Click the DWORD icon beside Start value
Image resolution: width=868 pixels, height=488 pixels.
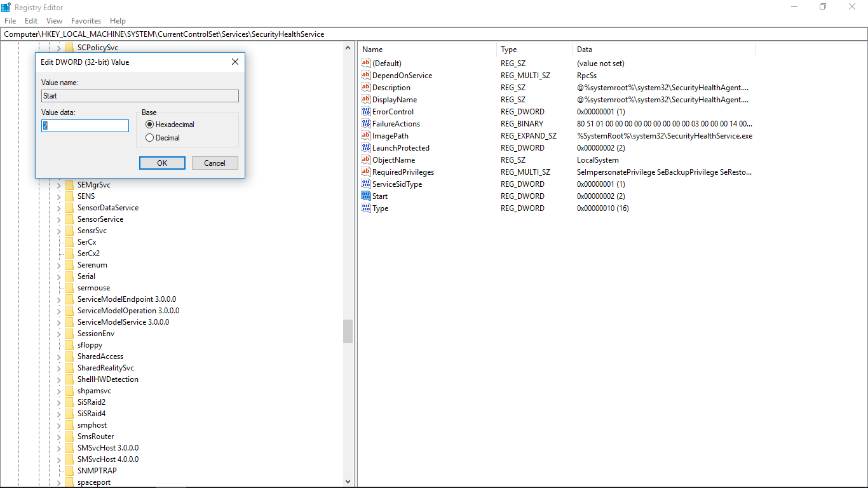365,196
